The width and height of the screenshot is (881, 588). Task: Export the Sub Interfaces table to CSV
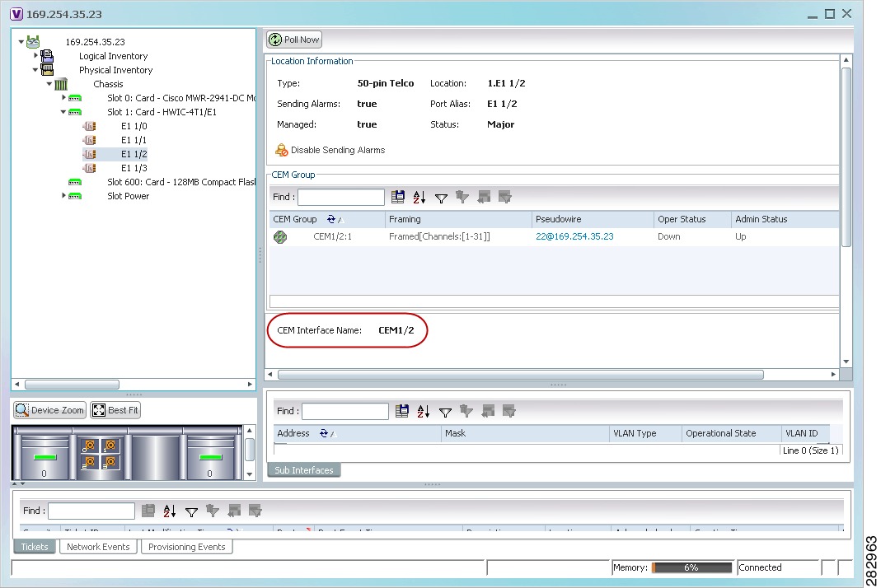pos(401,411)
